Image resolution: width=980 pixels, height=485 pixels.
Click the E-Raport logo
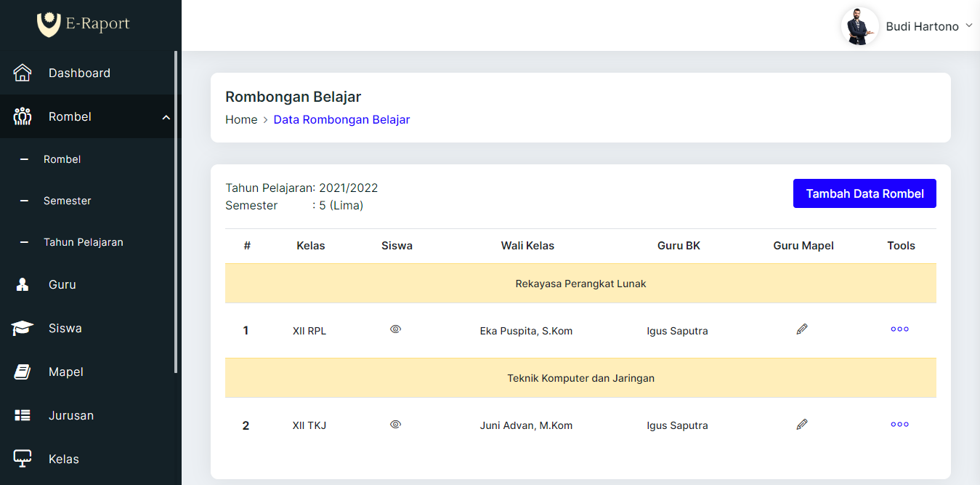(x=84, y=24)
